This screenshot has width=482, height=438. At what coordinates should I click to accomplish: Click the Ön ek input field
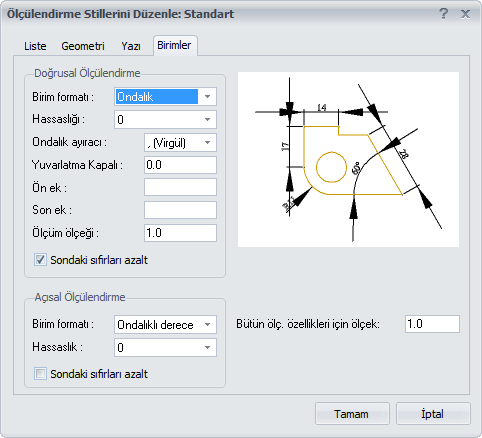(x=180, y=187)
